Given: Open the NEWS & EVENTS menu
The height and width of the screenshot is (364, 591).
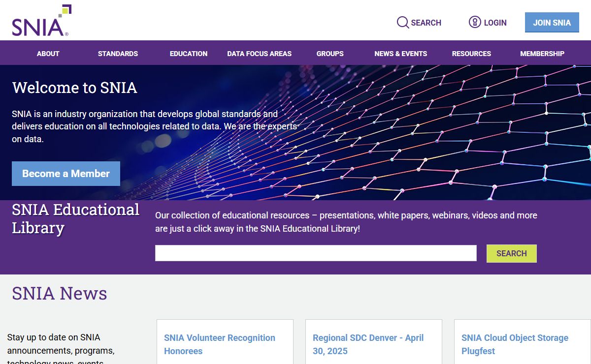Looking at the screenshot, I should pos(400,54).
